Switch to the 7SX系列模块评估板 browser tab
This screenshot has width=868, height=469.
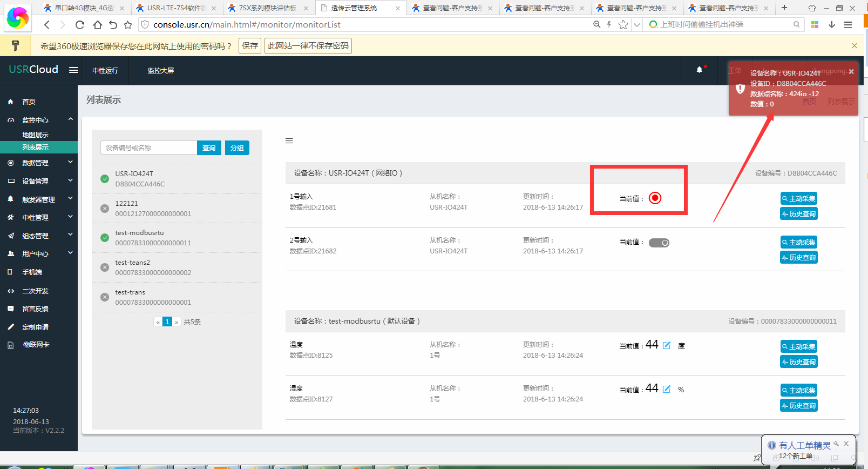pyautogui.click(x=268, y=8)
